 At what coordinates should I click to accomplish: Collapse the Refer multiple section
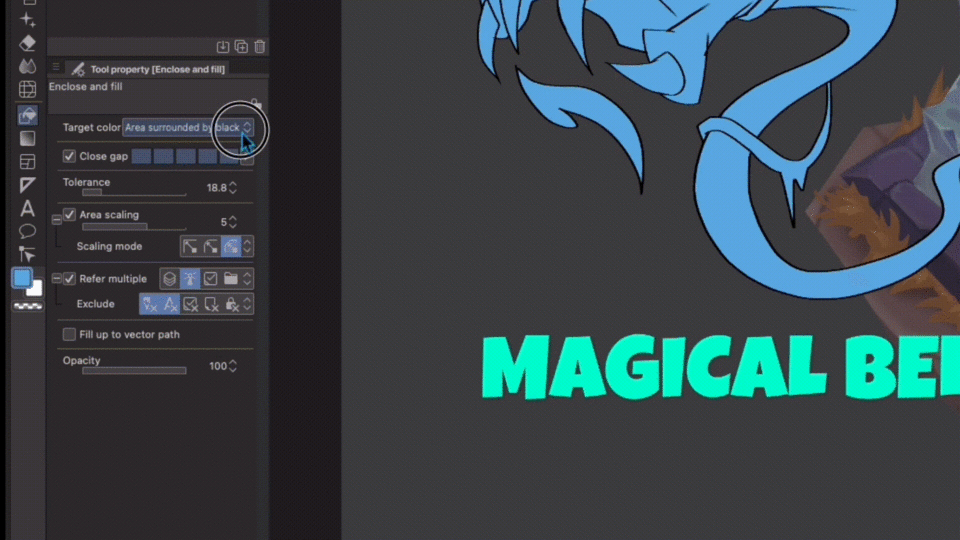[x=56, y=279]
